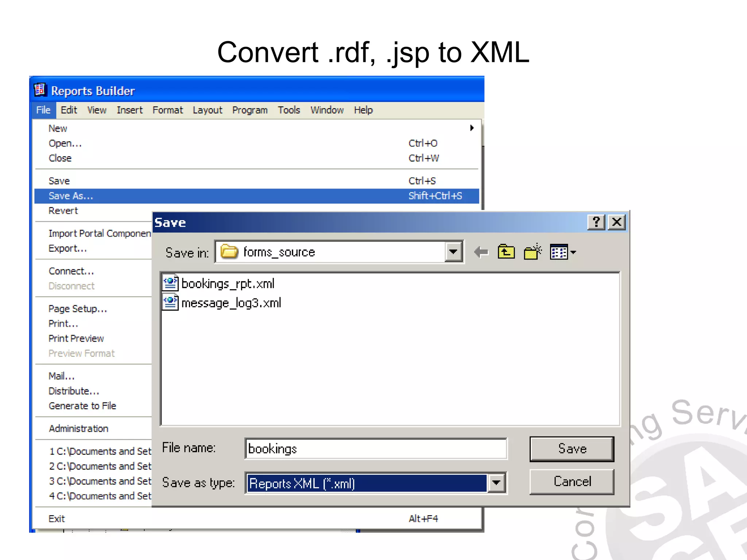Screen dimensions: 747x560
Task: Open the Program menu
Action: tap(250, 110)
